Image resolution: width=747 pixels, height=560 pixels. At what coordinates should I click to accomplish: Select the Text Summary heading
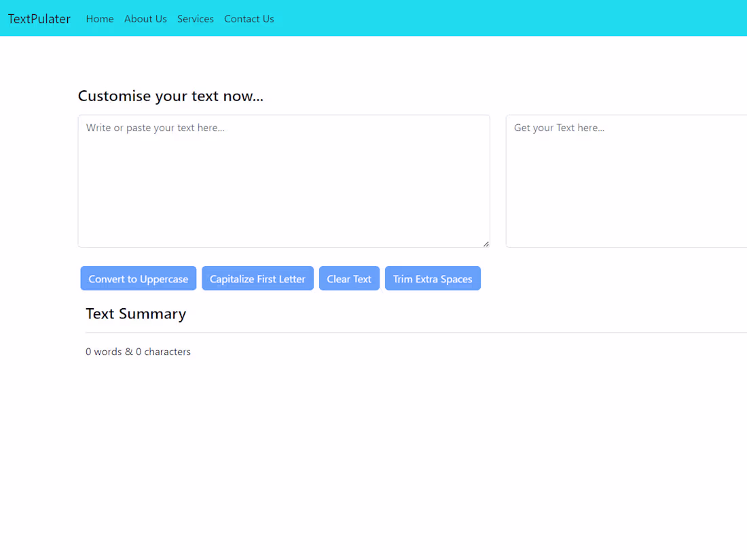click(x=136, y=314)
